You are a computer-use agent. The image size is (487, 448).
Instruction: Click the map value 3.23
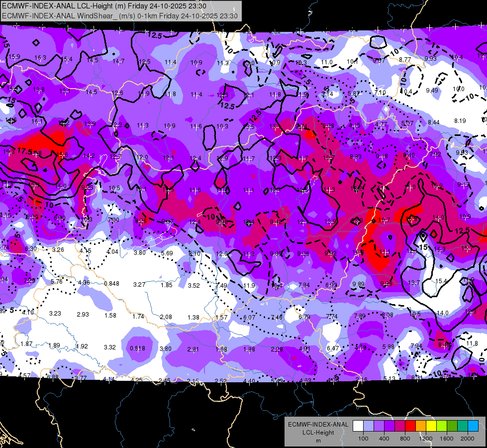tap(55, 314)
